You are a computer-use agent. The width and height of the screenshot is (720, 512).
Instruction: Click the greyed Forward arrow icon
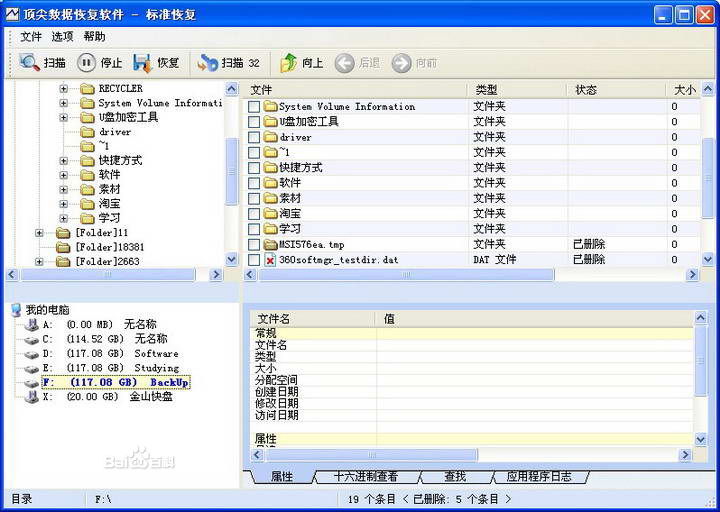401,63
